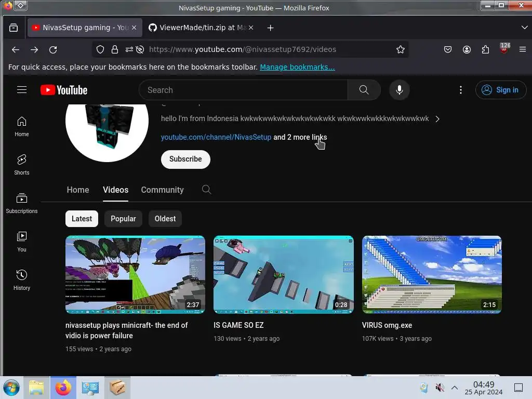Open Shorts from the sidebar

point(22,165)
